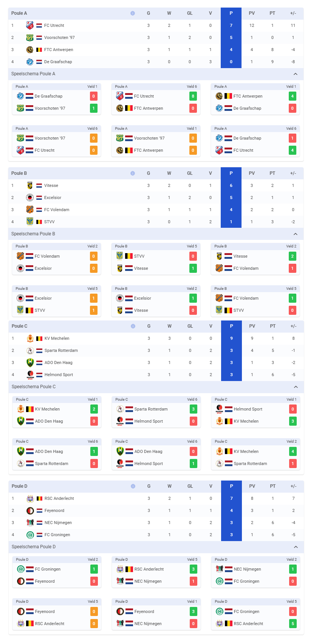Collapse the Speelschema Poule A section
Viewport: 319px width, 644px height.
[x=296, y=74]
